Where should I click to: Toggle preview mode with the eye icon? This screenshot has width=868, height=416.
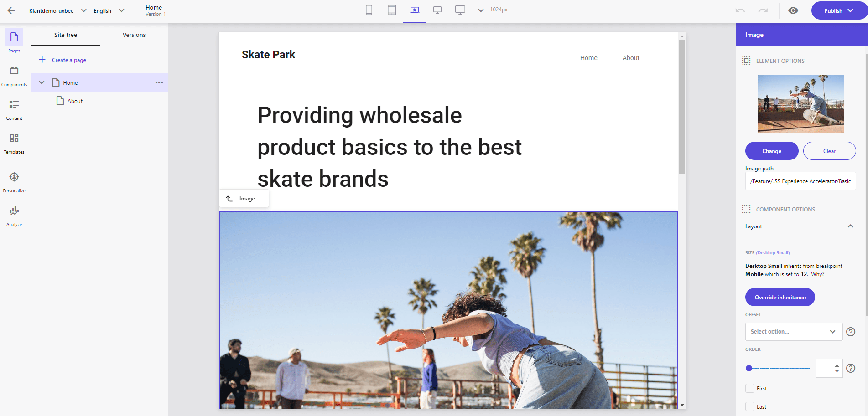[x=793, y=10]
